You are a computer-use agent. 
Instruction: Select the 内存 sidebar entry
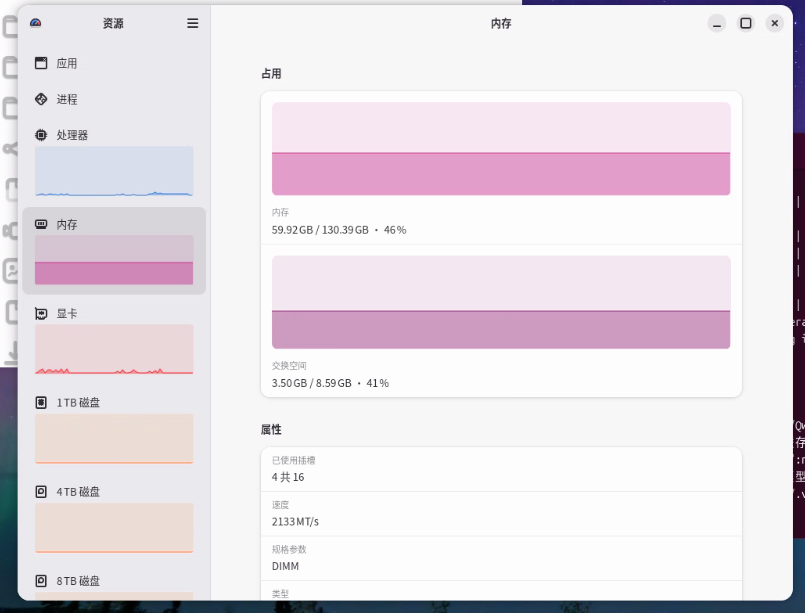pyautogui.click(x=114, y=251)
